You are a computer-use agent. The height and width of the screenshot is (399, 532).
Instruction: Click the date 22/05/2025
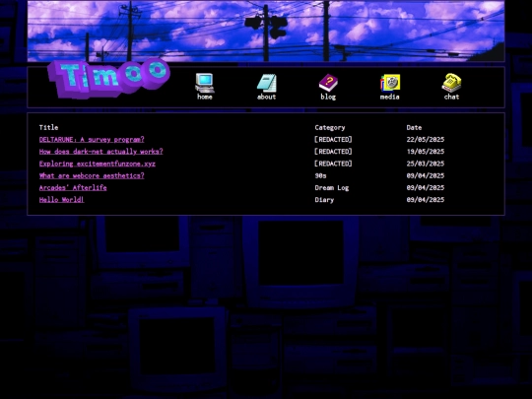pyautogui.click(x=426, y=140)
